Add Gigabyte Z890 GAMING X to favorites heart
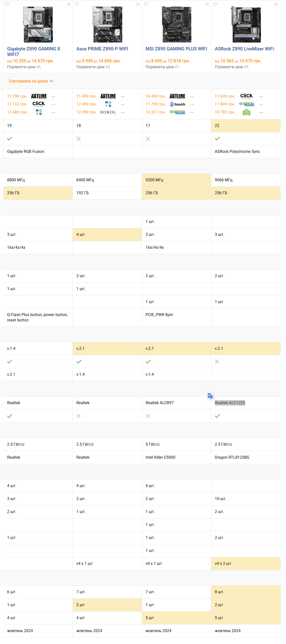Viewport: 286px width, 644px height. 8,4
